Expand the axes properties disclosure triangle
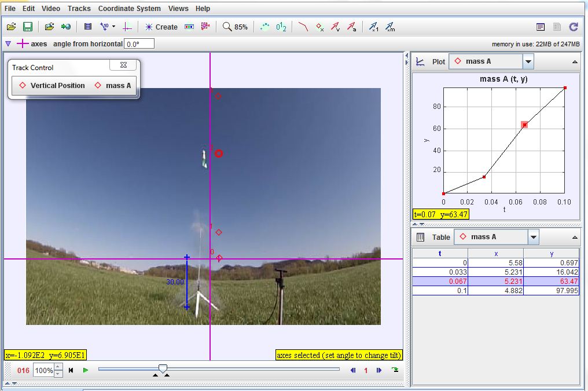Screen dimensions: 588x391 8,43
